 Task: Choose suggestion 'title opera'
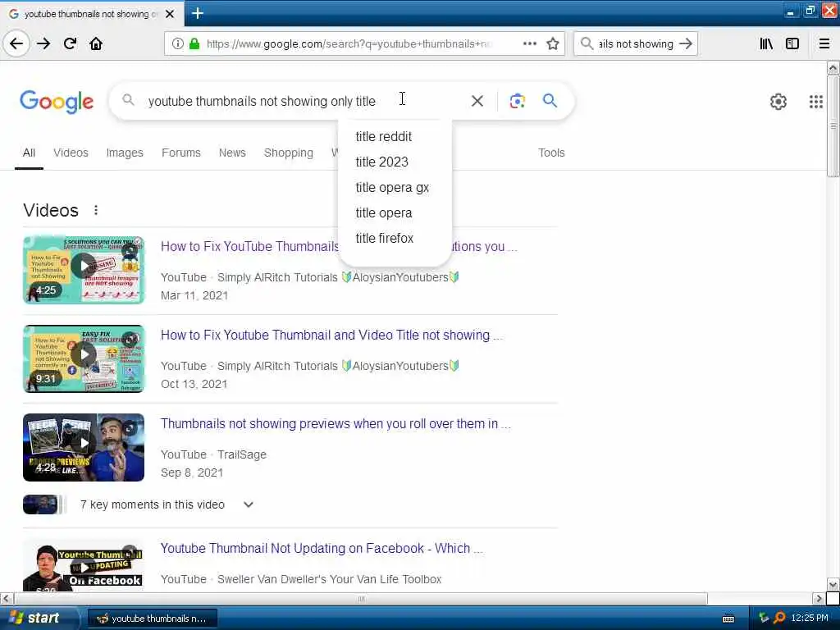395,212
